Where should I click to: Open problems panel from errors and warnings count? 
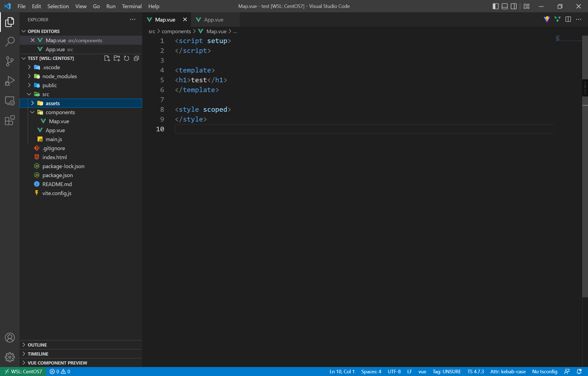pos(60,371)
